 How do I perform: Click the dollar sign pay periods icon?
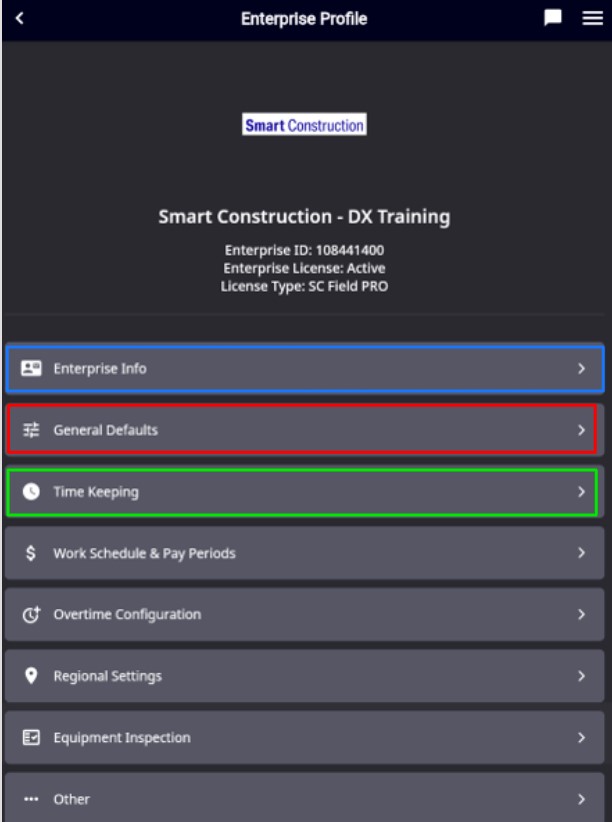point(31,553)
